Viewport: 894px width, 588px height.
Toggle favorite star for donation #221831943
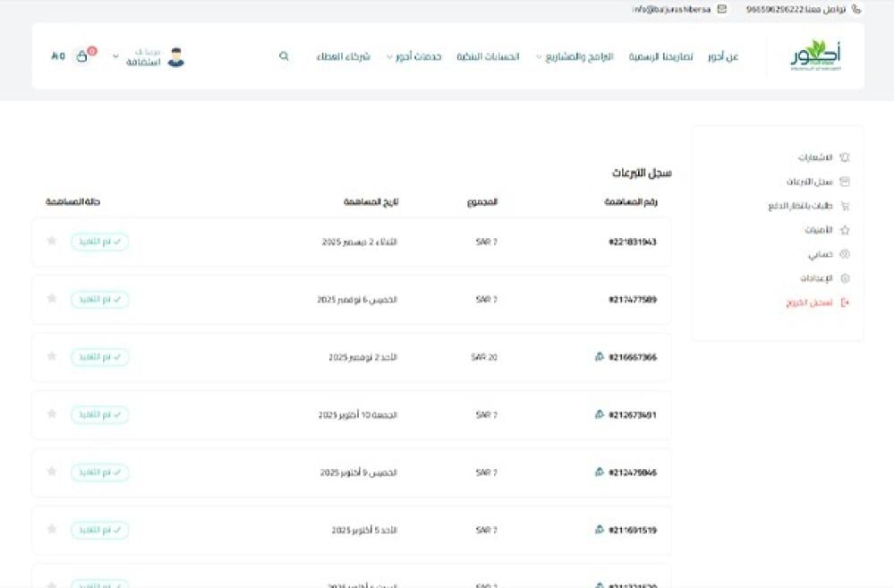click(52, 241)
